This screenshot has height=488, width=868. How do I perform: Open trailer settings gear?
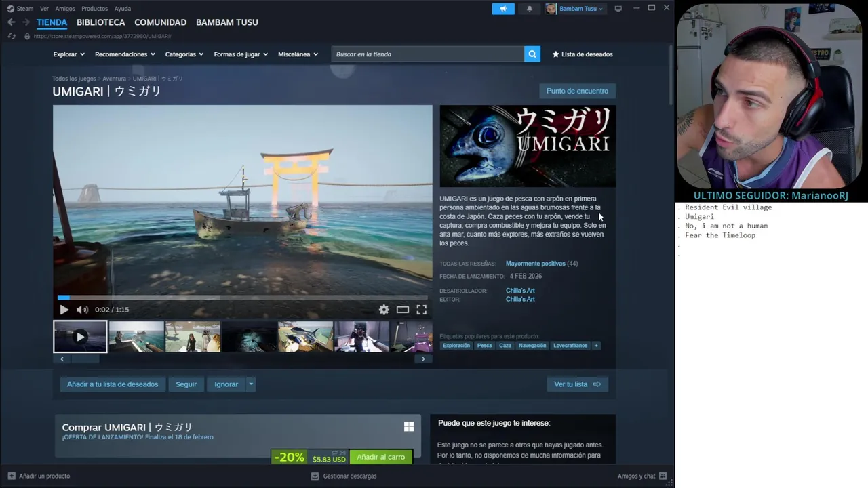[x=384, y=310]
